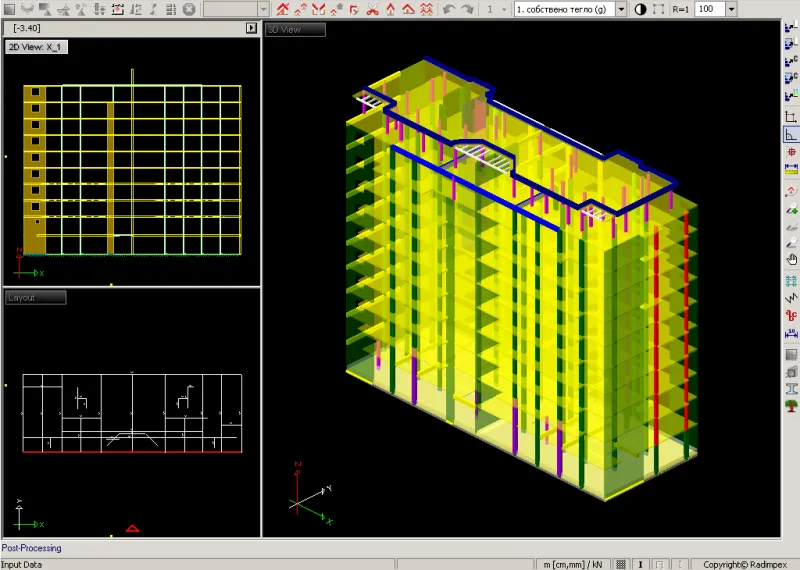Image resolution: width=800 pixels, height=570 pixels.
Task: Click the gray list-lines toolbar icon
Action: [171, 9]
